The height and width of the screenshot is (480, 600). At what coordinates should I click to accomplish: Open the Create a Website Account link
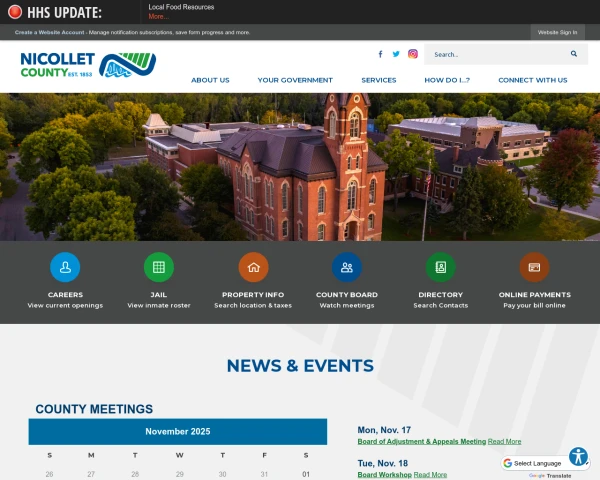point(50,32)
